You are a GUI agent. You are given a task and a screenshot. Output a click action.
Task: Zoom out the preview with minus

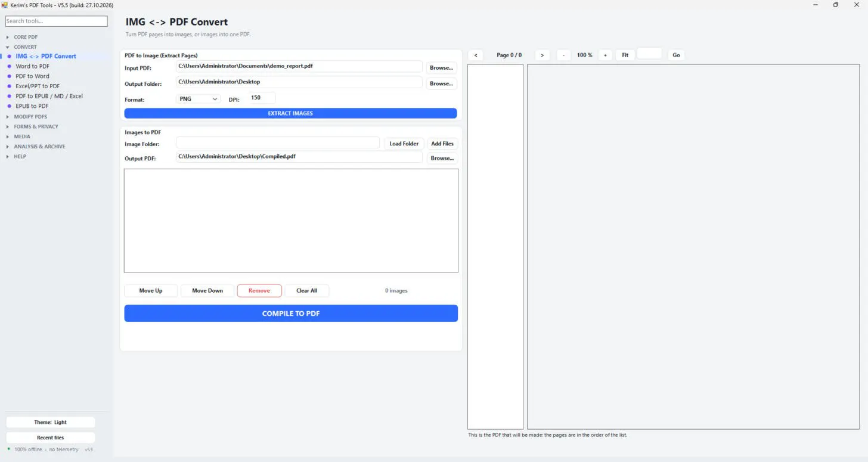[563, 55]
